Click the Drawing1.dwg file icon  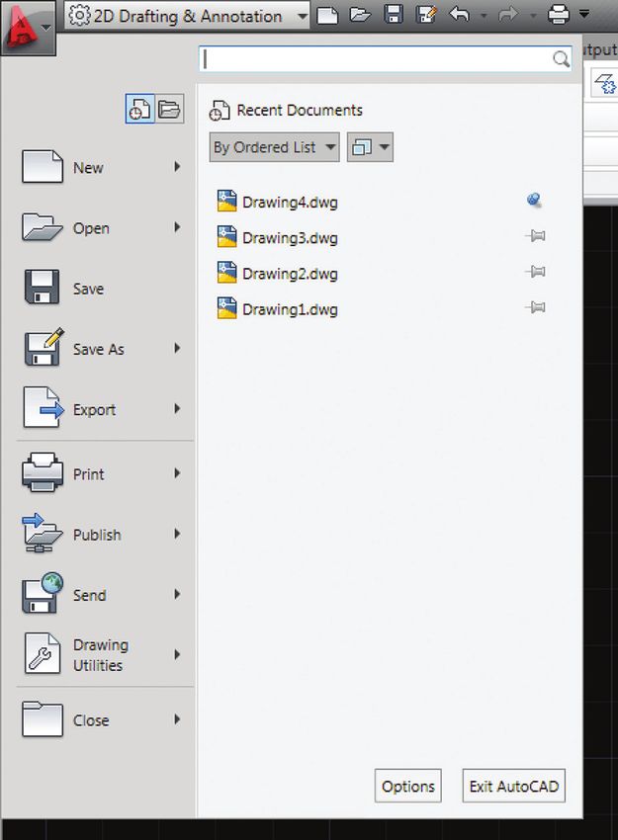click(226, 308)
